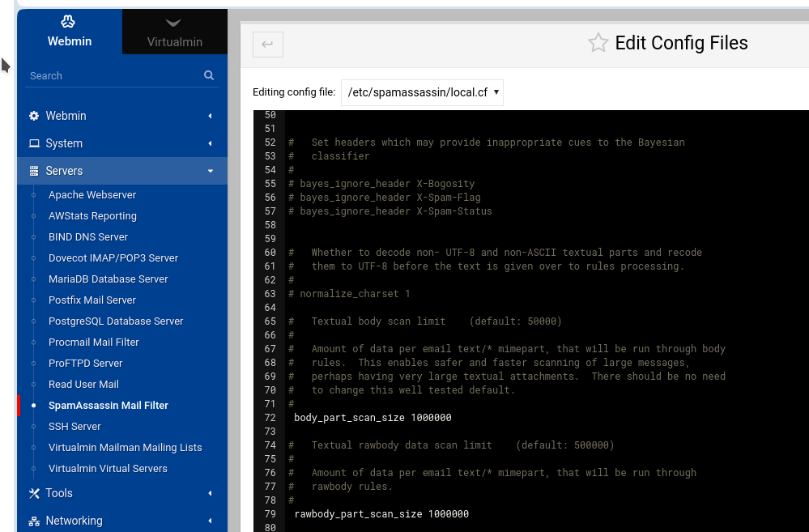809x532 pixels.
Task: Click the rawbody_part_scan_size line in editor
Action: (381, 514)
